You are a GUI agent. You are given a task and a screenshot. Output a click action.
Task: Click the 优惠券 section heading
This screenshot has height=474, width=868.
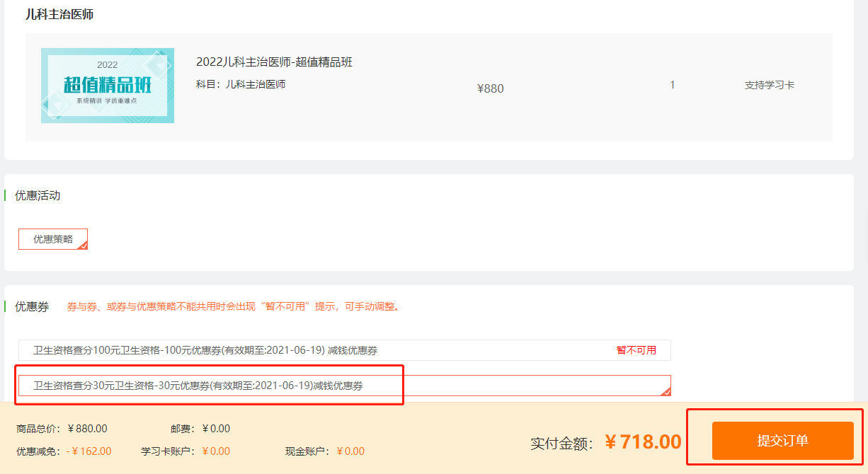click(32, 307)
